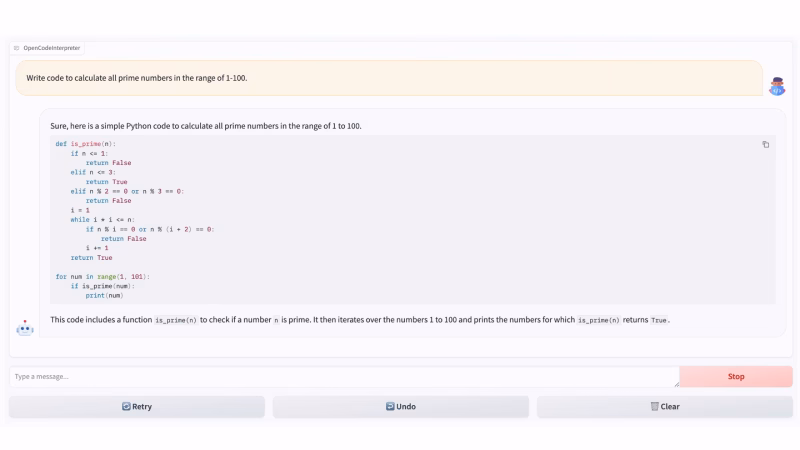Screen dimensions: 800x450
Task: Click the 'print(num)' code line
Action: point(104,295)
